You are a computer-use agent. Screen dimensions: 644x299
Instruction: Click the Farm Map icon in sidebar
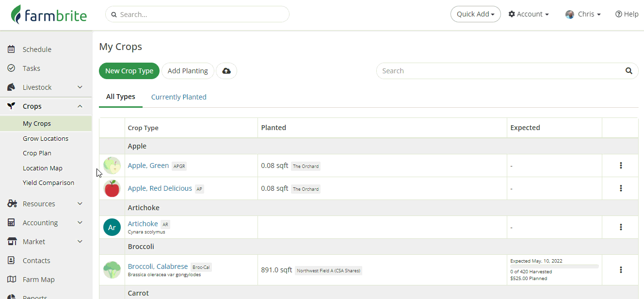(12, 280)
